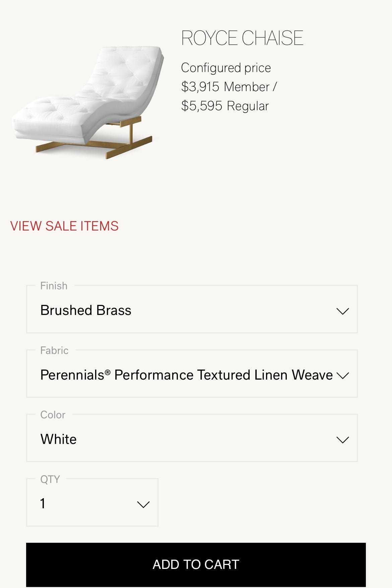Open the White color selector
Screen dimensions: 392x588
pyautogui.click(x=192, y=438)
